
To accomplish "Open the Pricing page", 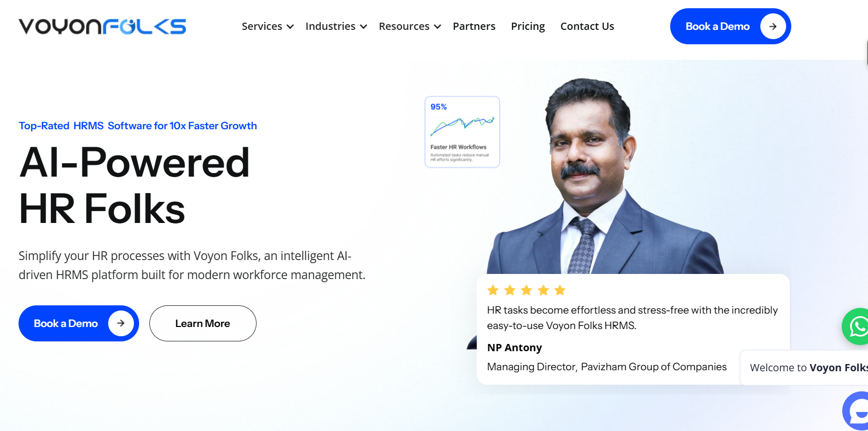I will (528, 26).
